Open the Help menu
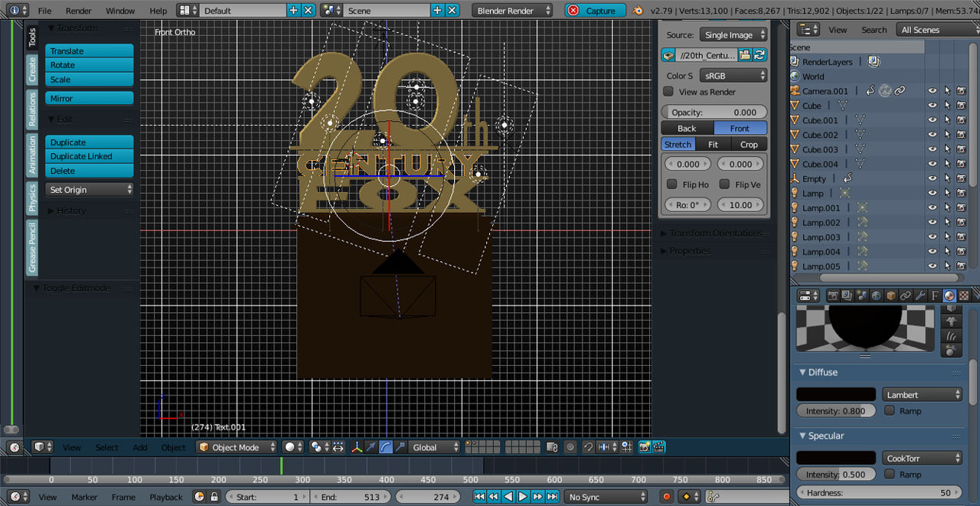Viewport: 980px width, 506px height. coord(158,11)
